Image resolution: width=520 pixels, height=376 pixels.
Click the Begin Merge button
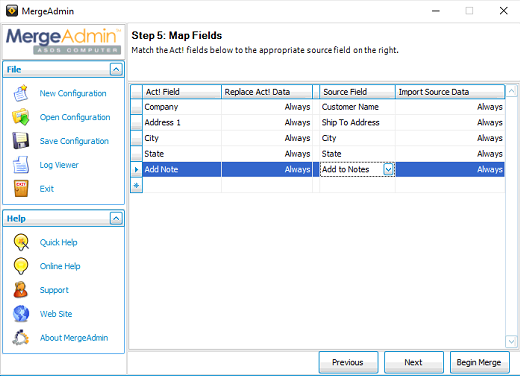pos(479,362)
